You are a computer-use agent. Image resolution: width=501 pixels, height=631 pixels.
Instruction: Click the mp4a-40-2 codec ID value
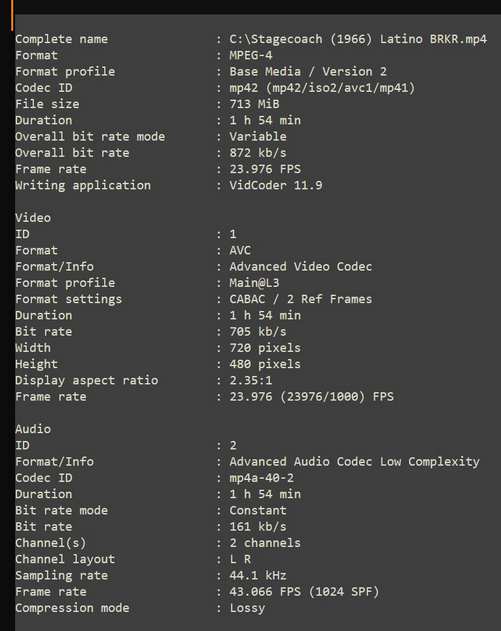coord(262,478)
